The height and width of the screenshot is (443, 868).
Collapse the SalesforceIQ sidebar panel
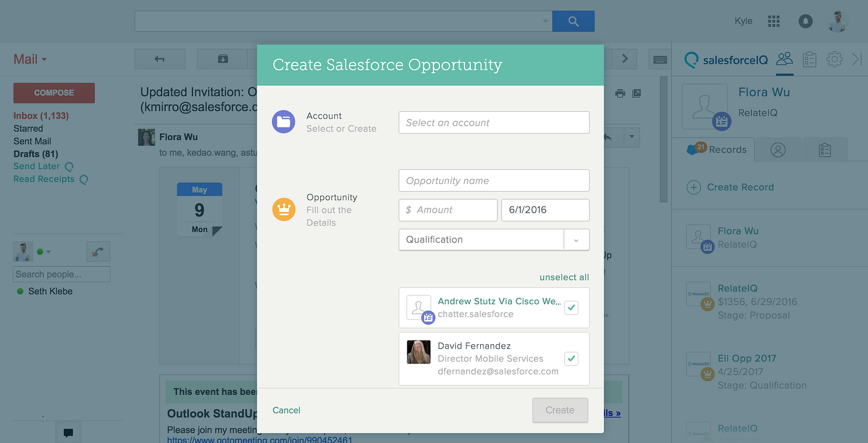tap(857, 59)
